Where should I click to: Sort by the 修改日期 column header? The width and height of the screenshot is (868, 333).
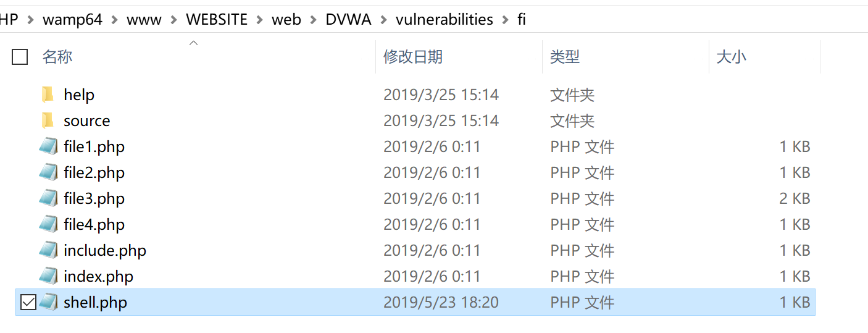(413, 57)
